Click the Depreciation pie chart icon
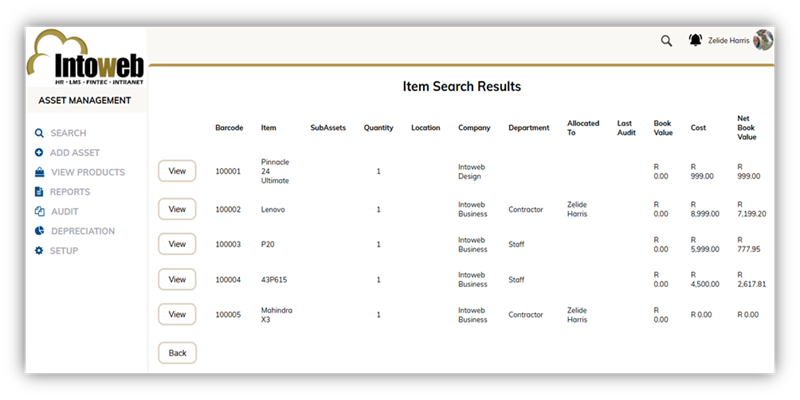Image resolution: width=800 pixels, height=400 pixels. coord(39,231)
